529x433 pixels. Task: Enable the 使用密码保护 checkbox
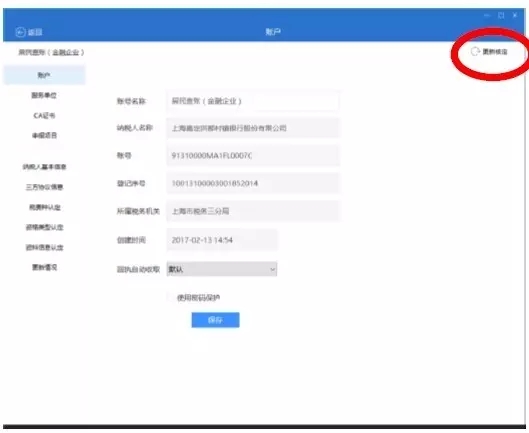point(170,298)
